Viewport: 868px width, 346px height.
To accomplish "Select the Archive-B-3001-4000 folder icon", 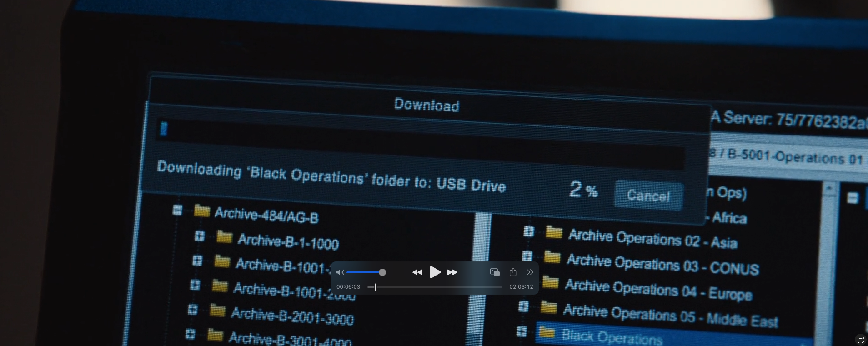I will click(215, 335).
